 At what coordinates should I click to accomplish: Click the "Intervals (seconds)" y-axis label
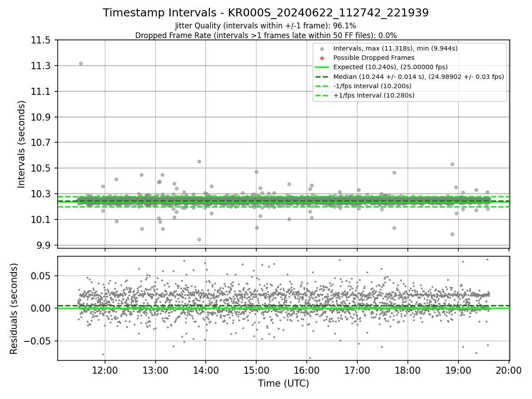pyautogui.click(x=22, y=144)
